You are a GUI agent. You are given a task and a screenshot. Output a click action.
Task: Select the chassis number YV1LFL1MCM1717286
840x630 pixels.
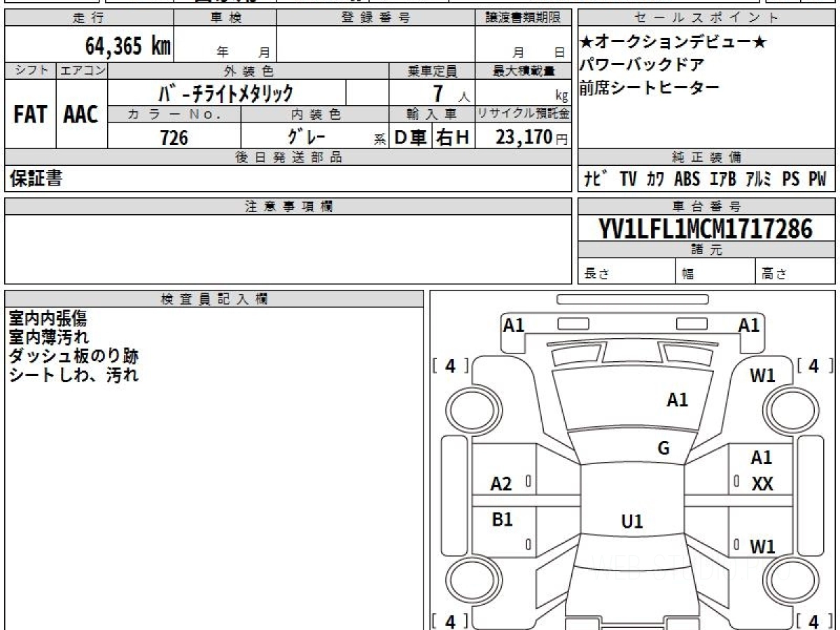point(706,228)
